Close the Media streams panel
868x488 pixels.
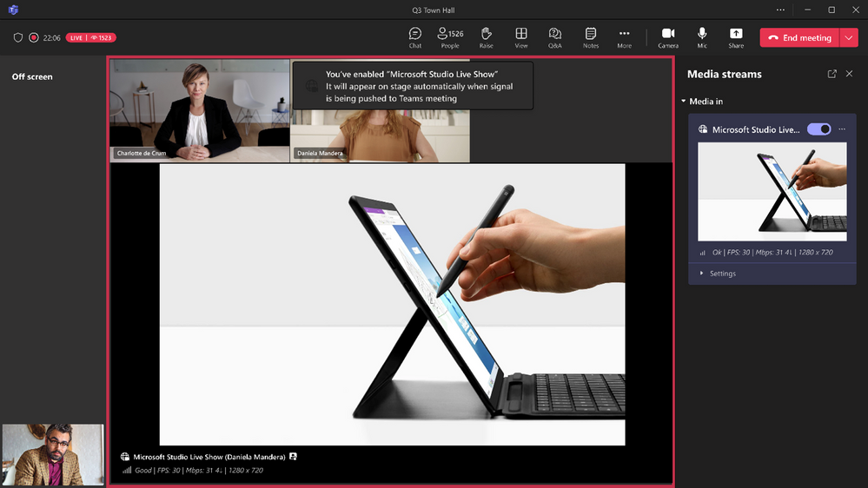tap(850, 74)
